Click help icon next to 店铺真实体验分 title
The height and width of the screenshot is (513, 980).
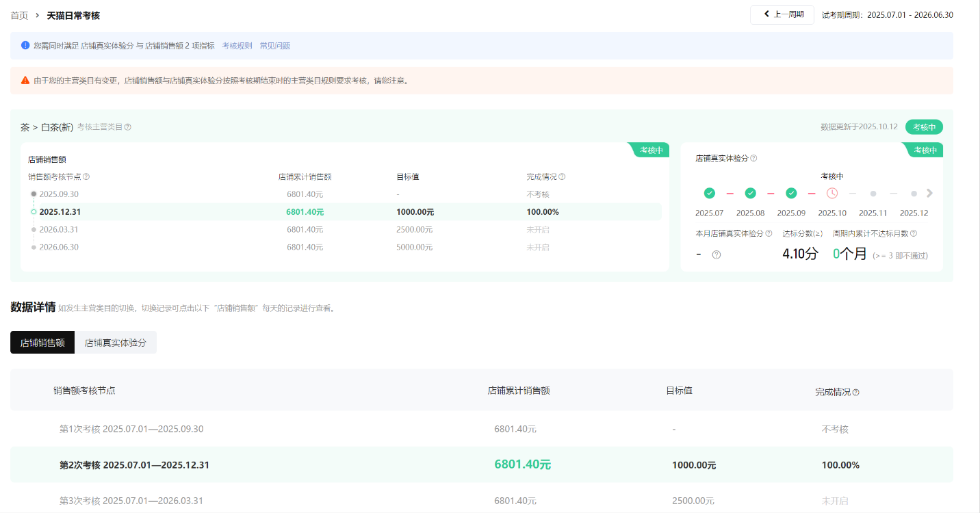click(x=753, y=159)
